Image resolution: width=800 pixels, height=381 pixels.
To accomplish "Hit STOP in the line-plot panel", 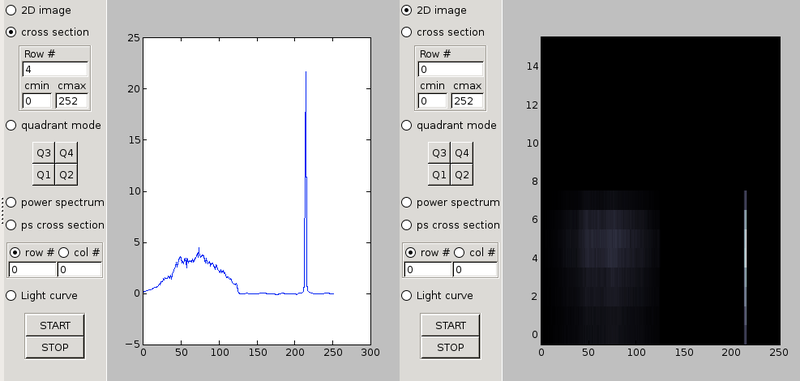I will [x=55, y=347].
